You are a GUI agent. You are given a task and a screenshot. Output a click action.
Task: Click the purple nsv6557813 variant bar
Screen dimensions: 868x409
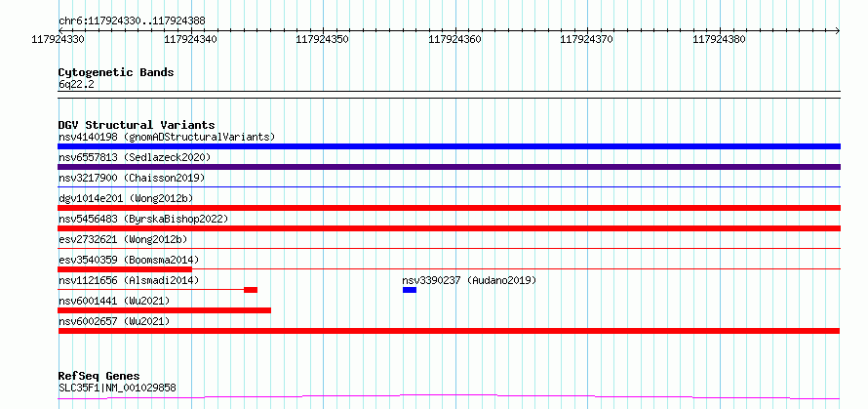pyautogui.click(x=449, y=167)
